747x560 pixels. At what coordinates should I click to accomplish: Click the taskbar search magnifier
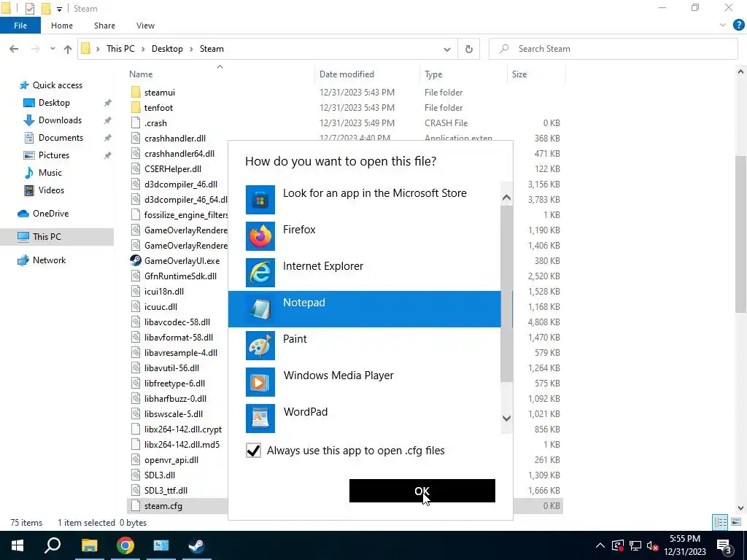[53, 545]
